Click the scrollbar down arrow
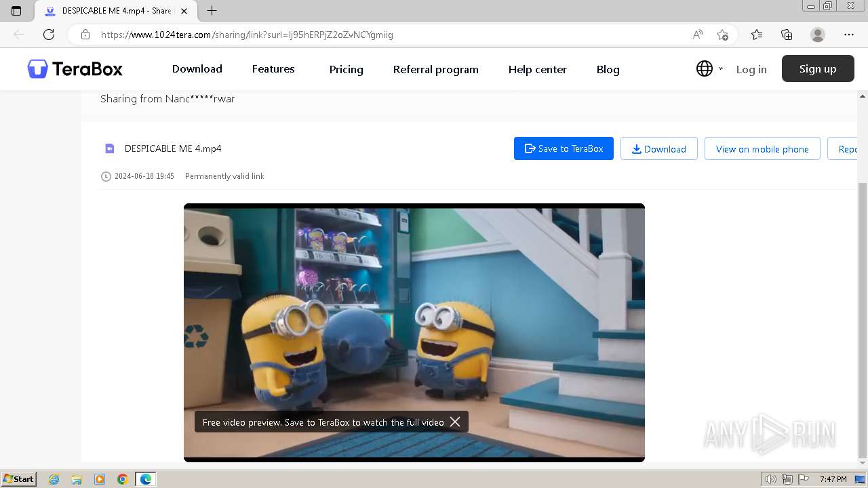The width and height of the screenshot is (868, 488). click(863, 462)
